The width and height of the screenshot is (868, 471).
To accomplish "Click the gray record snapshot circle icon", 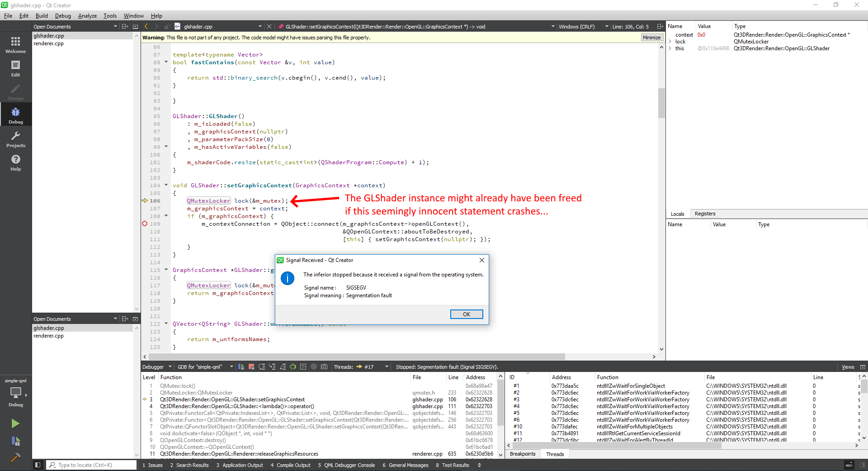I will pyautogui.click(x=314, y=367).
